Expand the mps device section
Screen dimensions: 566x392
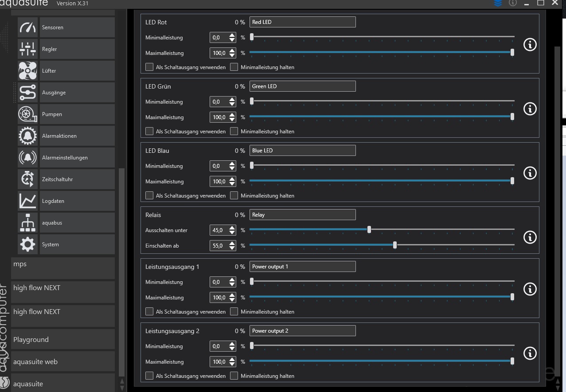coord(63,264)
